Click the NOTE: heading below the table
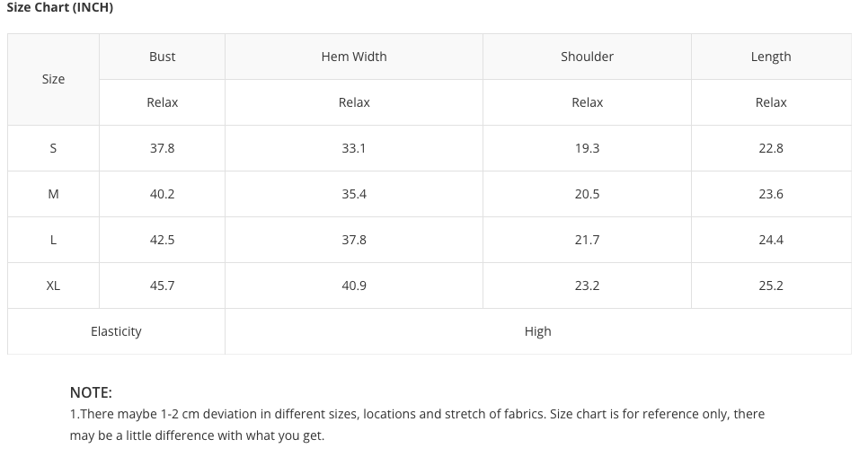868x457 pixels. click(x=91, y=392)
